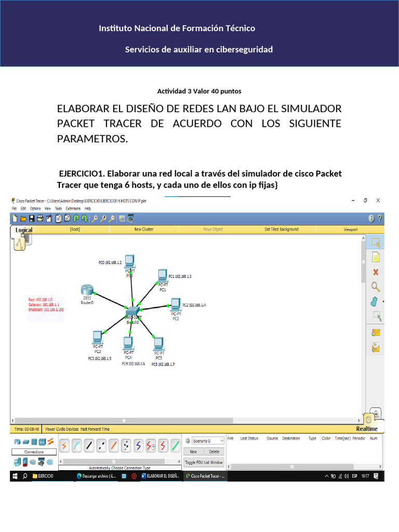399x532 pixels.
Task: Expand the drawing shape tool dropdown arrow
Action: click(383, 301)
